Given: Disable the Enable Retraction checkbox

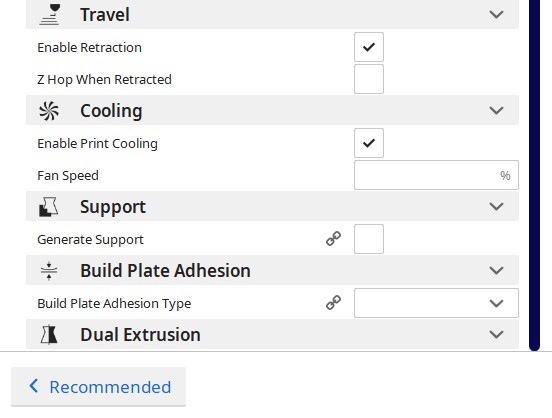Looking at the screenshot, I should pyautogui.click(x=369, y=47).
